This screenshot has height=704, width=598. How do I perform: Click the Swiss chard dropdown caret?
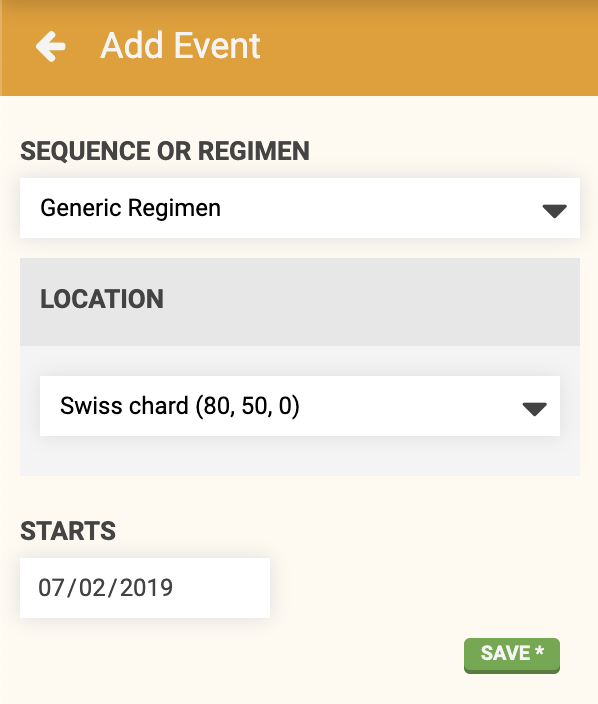534,409
